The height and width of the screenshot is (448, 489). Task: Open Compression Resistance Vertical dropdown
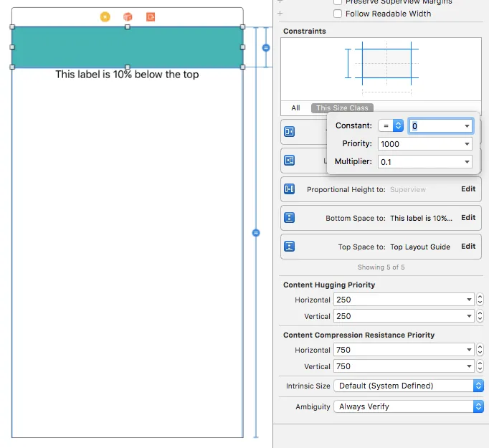pyautogui.click(x=469, y=366)
